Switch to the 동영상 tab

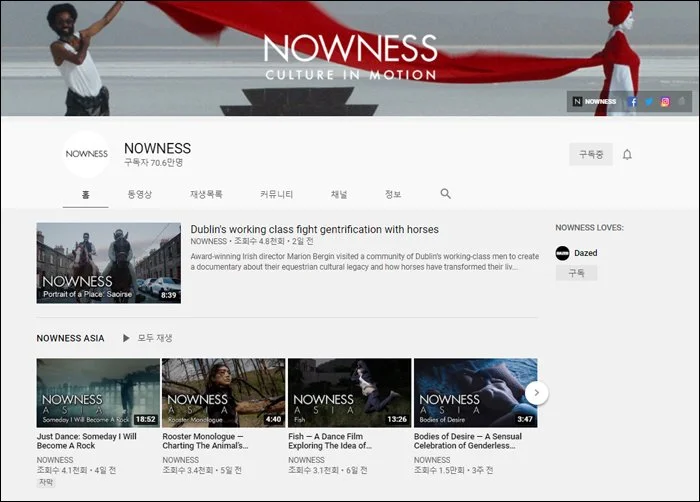[140, 194]
